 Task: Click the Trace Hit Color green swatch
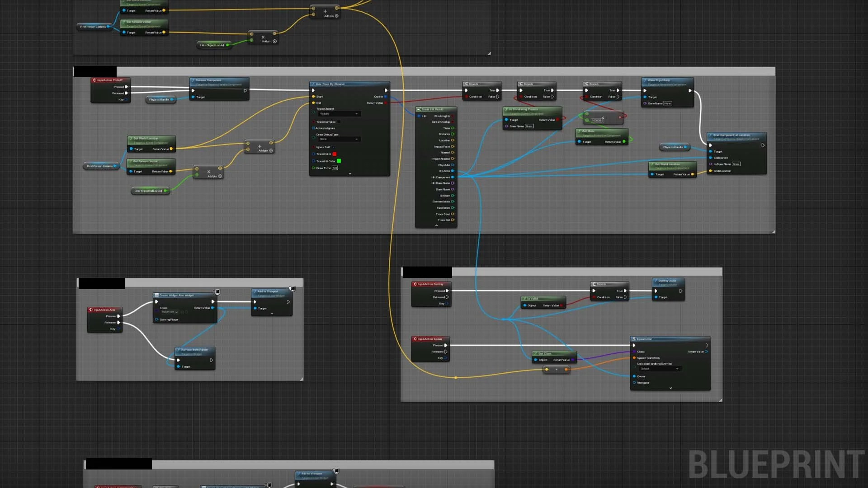(x=339, y=161)
